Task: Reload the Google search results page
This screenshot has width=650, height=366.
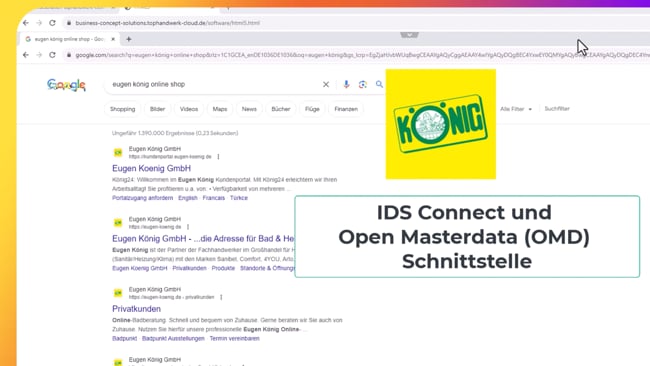Action: point(52,55)
